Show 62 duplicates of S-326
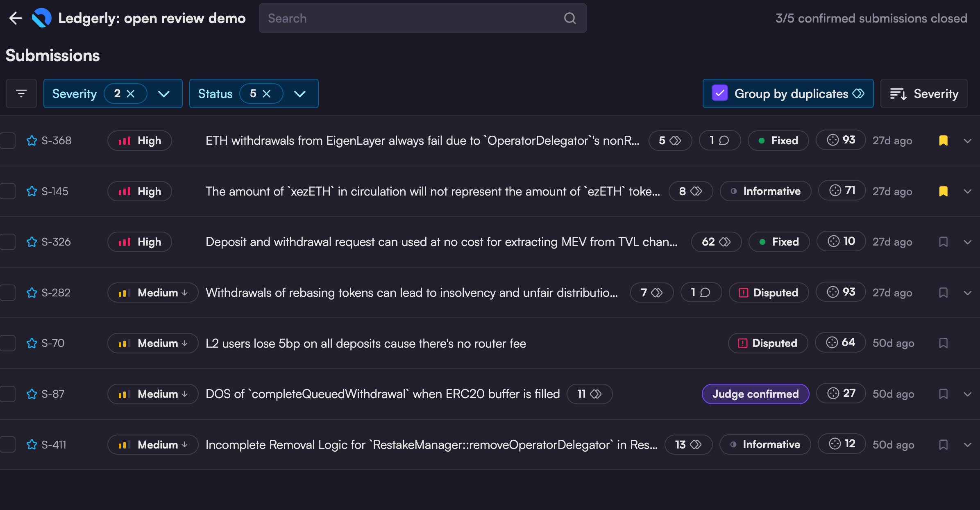Screen dimensions: 980x510 pyautogui.click(x=716, y=242)
